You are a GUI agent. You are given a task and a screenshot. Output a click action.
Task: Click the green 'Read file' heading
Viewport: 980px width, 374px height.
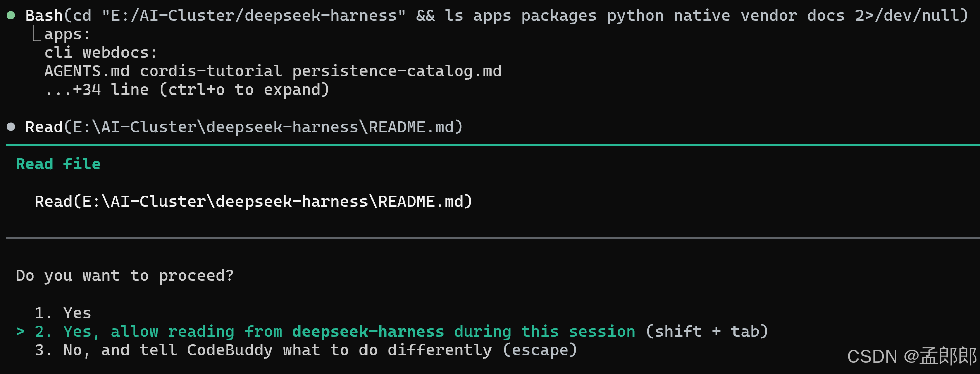coord(58,164)
